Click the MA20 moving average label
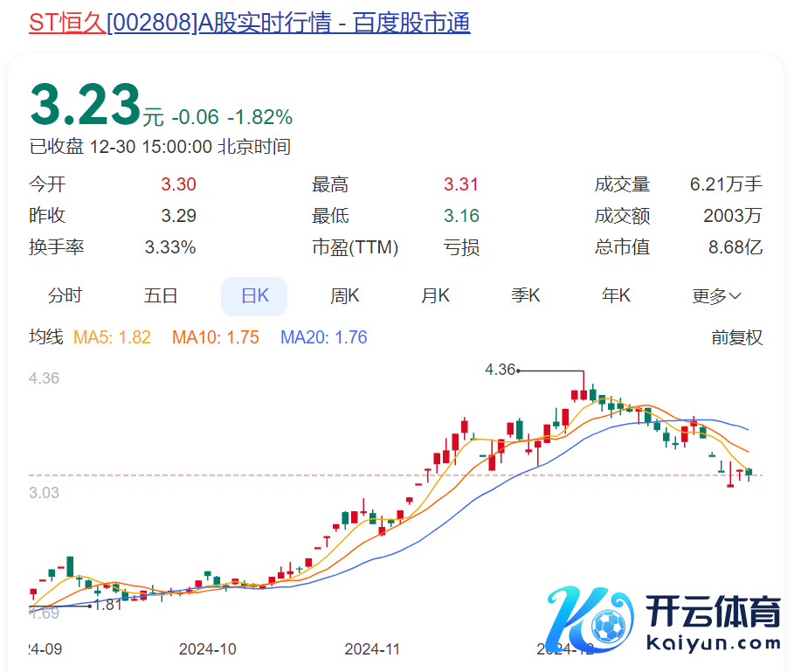The height and width of the screenshot is (672, 794). click(x=324, y=337)
